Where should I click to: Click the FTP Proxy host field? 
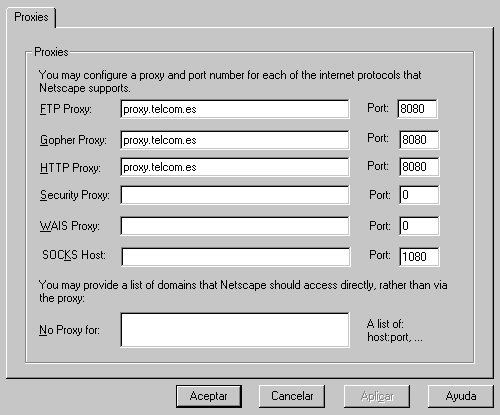click(x=235, y=109)
